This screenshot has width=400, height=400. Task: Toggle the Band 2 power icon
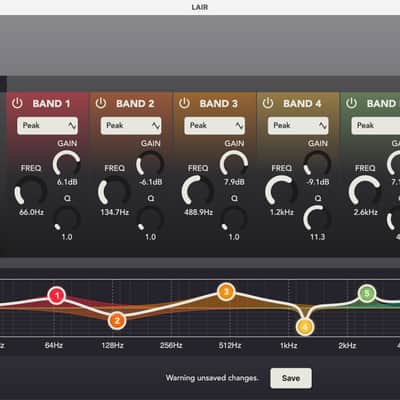coord(101,103)
